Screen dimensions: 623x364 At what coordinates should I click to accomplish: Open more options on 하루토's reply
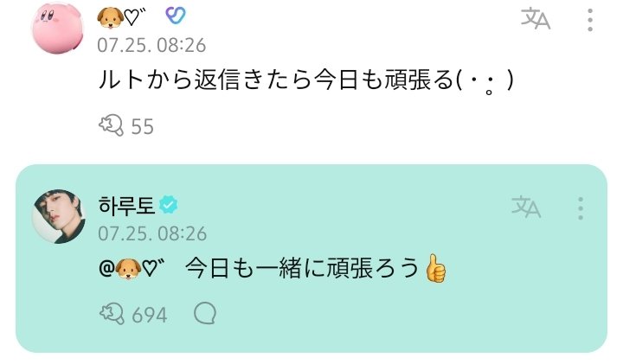(581, 208)
